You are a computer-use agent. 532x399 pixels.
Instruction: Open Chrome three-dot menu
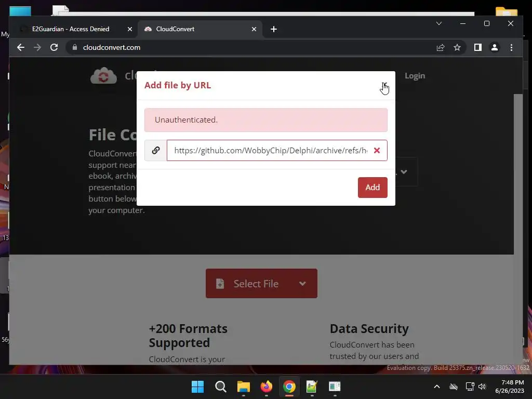[511, 47]
